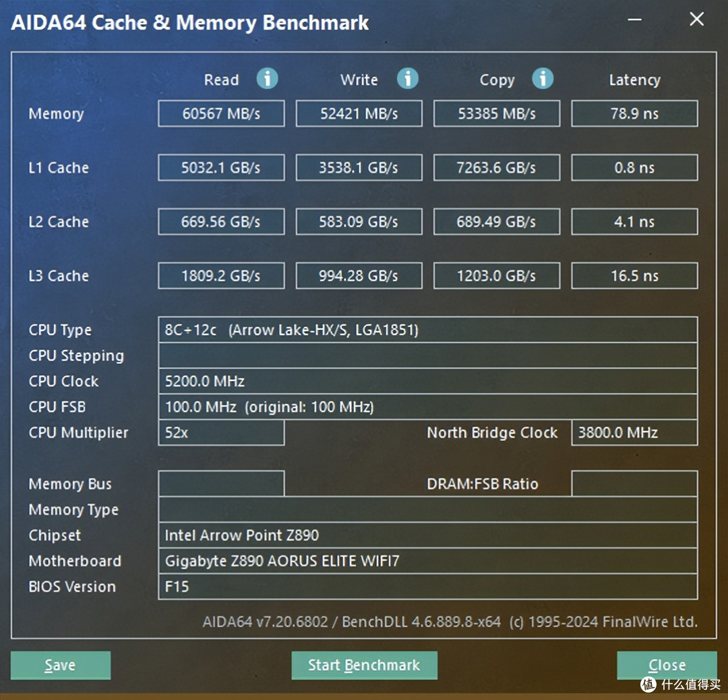This screenshot has width=728, height=700.
Task: Select L1 Cache read value 5032.1 GB/s
Action: (x=221, y=168)
